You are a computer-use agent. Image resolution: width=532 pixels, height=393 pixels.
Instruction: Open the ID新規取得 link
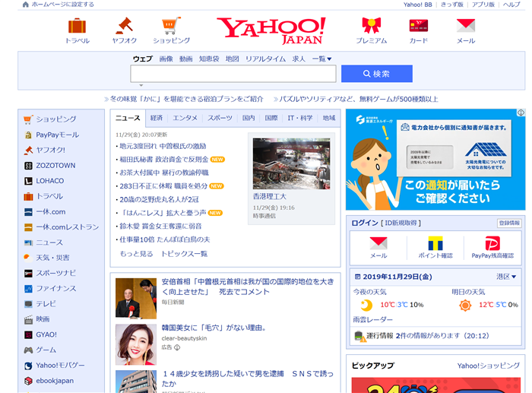(x=401, y=223)
